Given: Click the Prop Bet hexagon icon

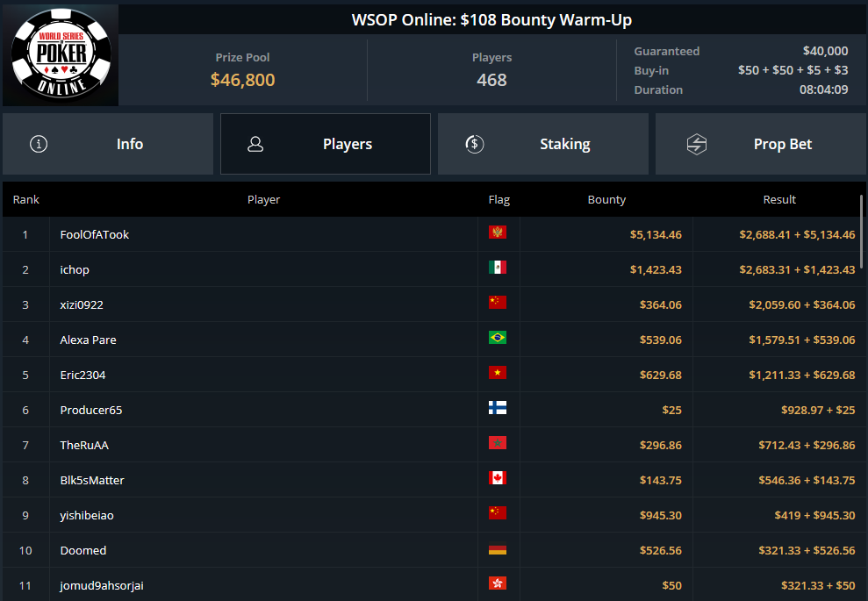Looking at the screenshot, I should (696, 144).
